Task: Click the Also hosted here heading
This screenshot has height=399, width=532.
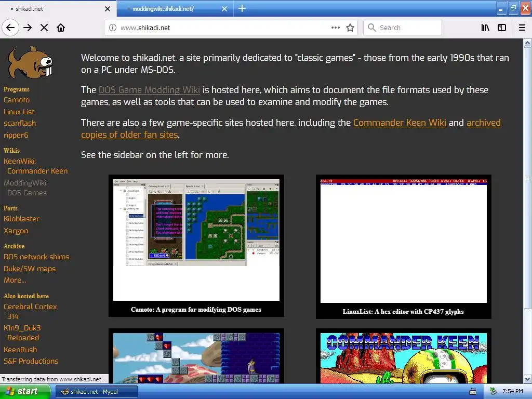Action: click(26, 296)
